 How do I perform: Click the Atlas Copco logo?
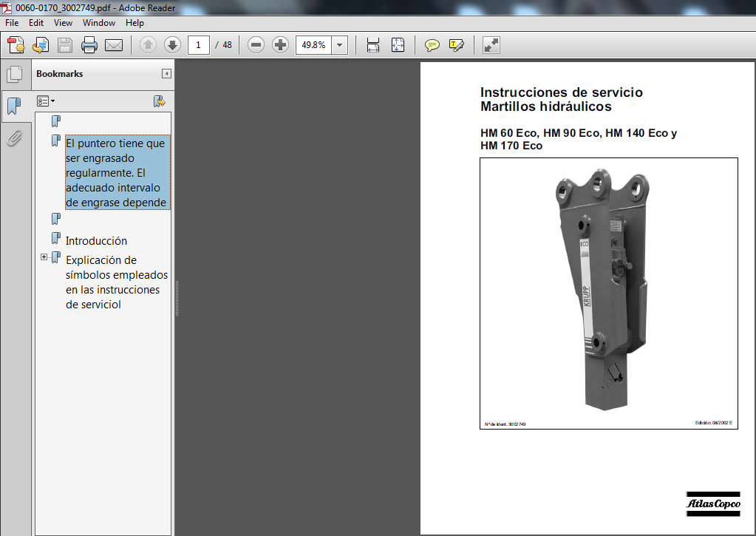point(713,503)
